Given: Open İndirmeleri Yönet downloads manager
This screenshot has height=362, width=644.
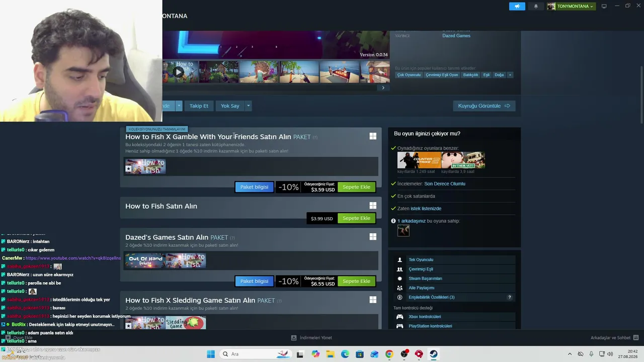Looking at the screenshot, I should (x=311, y=338).
